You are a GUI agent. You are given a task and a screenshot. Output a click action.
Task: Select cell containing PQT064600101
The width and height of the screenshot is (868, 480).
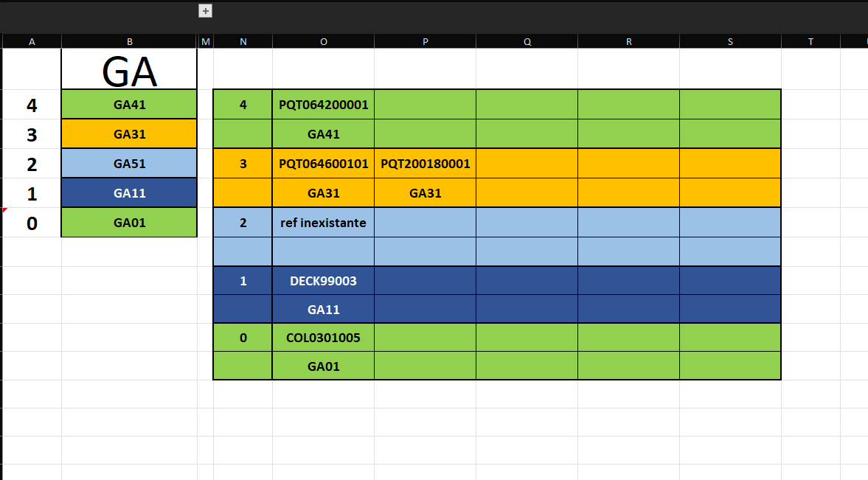coord(323,164)
